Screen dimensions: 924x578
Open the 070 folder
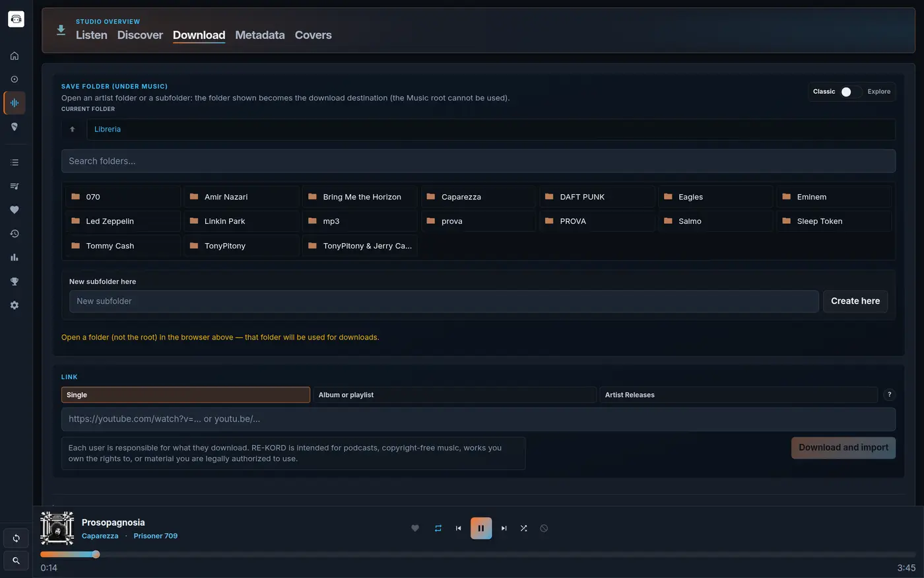click(x=123, y=197)
